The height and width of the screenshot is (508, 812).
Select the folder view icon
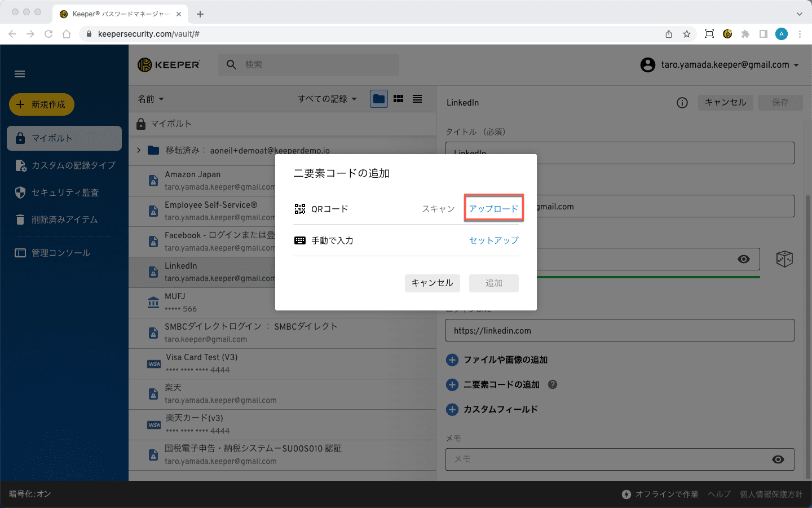[379, 99]
